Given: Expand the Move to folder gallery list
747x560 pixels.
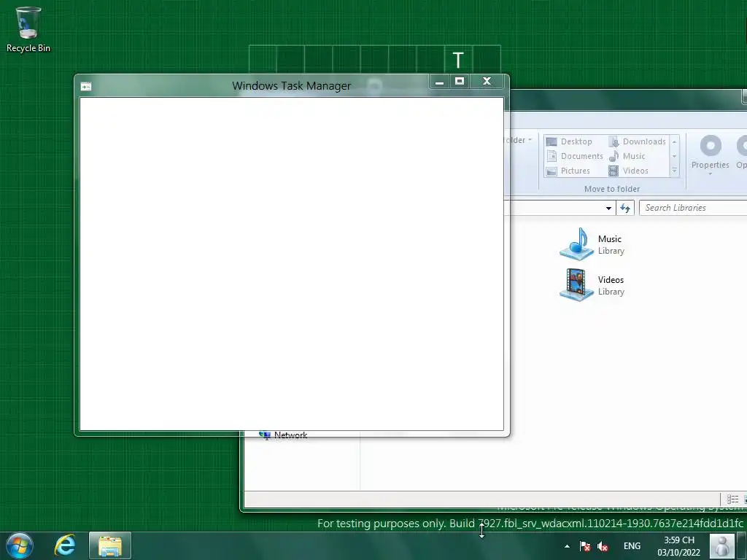Looking at the screenshot, I should coord(674,171).
